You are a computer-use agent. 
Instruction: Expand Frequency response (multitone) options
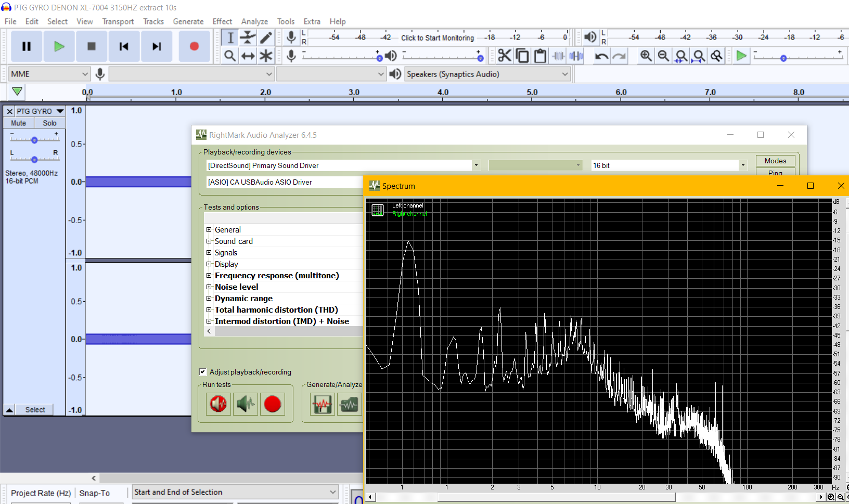coord(209,276)
